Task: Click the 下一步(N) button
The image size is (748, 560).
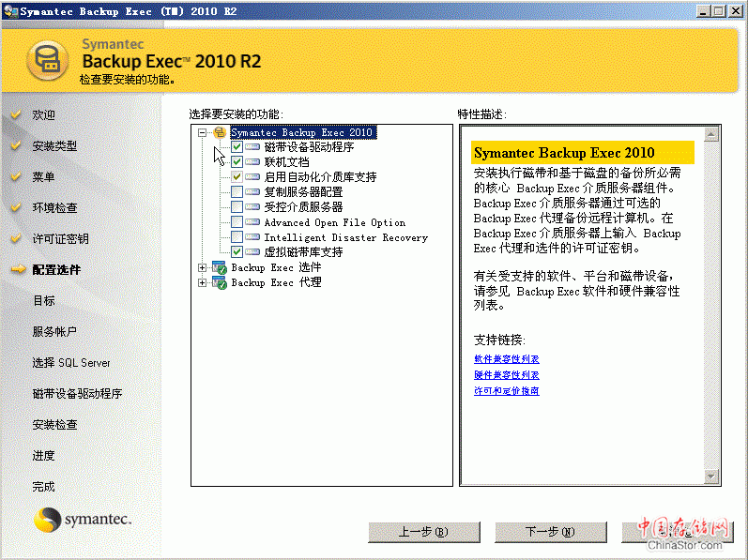Action: pyautogui.click(x=550, y=532)
